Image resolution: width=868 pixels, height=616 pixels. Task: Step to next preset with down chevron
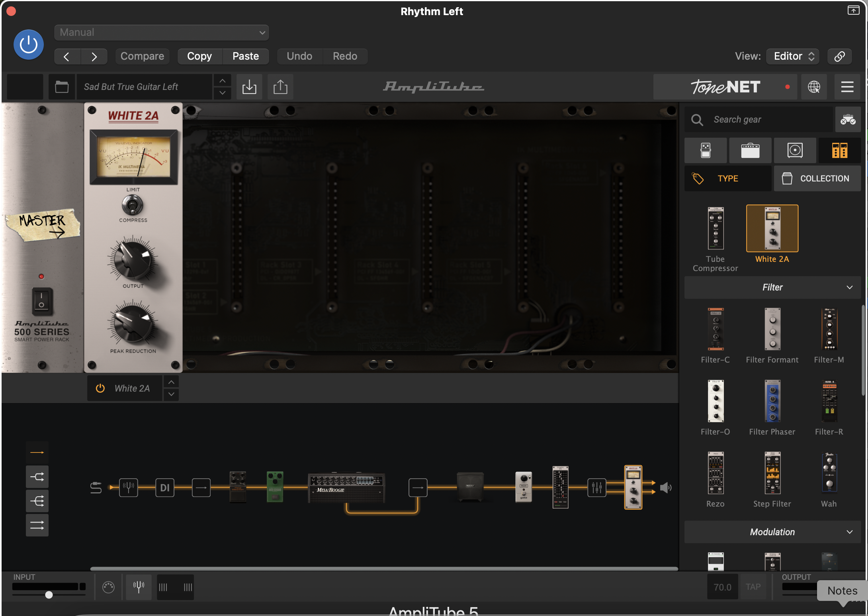click(x=223, y=93)
